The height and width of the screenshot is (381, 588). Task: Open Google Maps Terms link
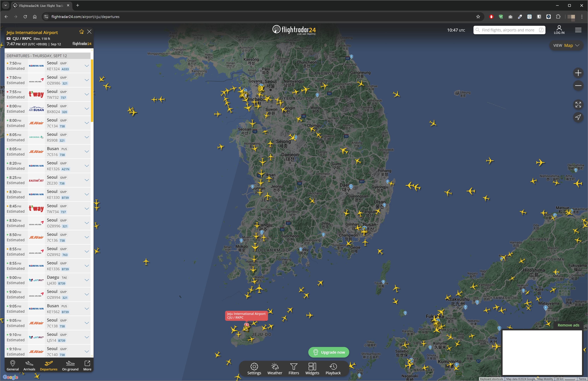[582, 379]
